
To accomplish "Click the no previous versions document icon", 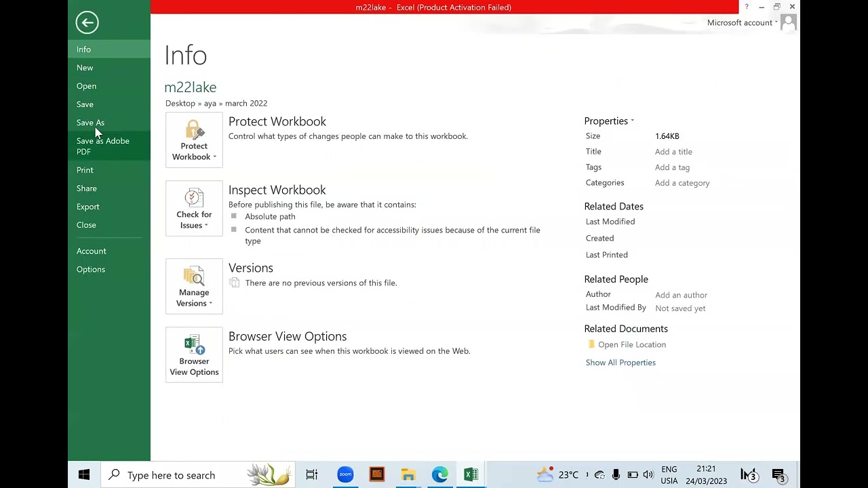I will point(234,283).
